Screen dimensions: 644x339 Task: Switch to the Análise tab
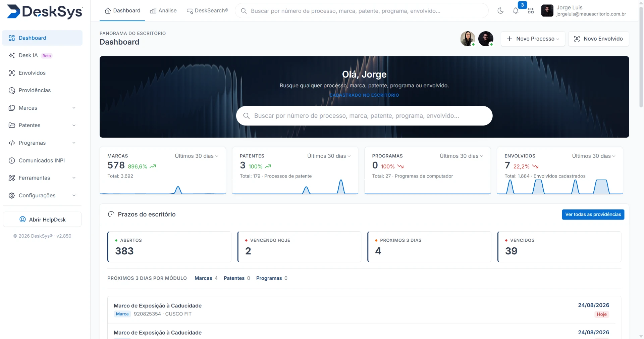(x=163, y=11)
